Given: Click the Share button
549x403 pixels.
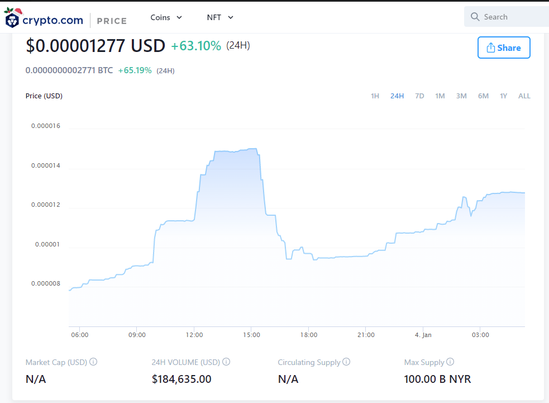Looking at the screenshot, I should pyautogui.click(x=504, y=48).
